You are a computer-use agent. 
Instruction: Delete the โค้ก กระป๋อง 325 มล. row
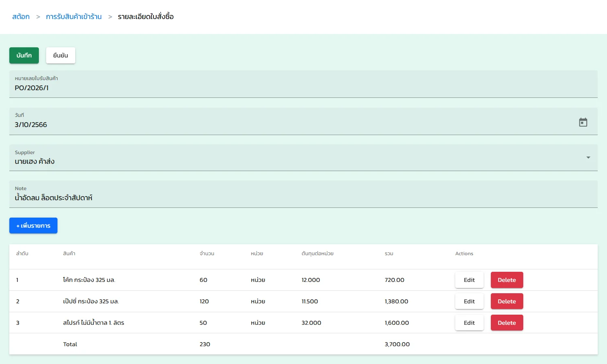pos(507,279)
